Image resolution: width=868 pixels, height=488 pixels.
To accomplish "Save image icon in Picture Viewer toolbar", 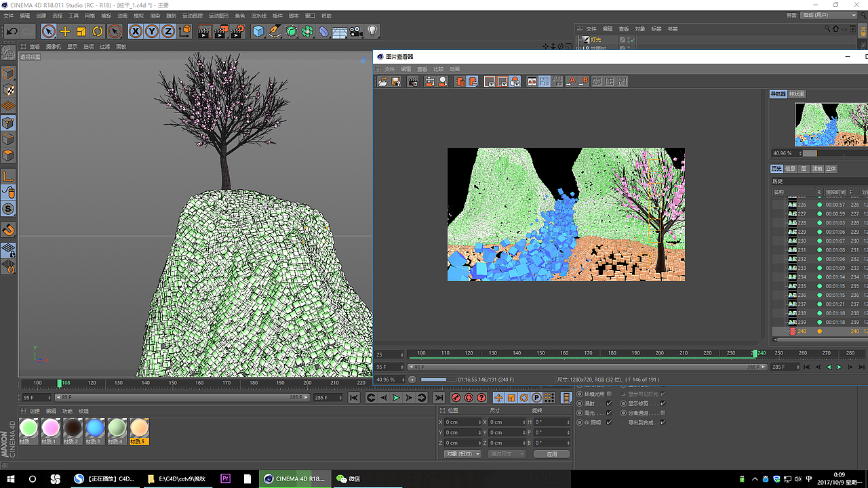I will click(396, 81).
